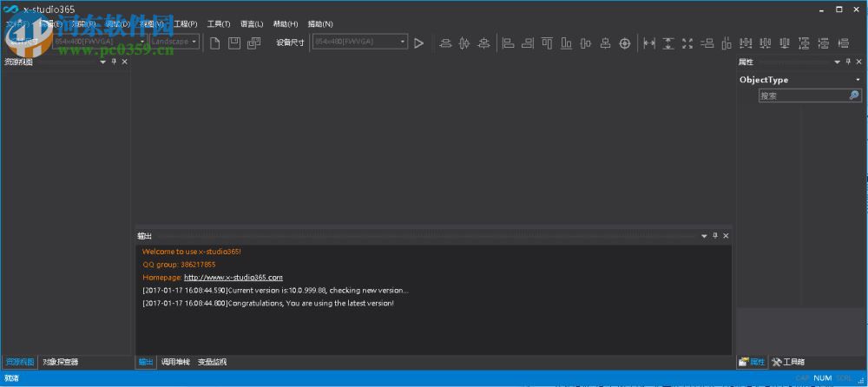Viewport: 868px width, 387px height.
Task: Click the 'Current version is:10.0.999.88' log line
Action: coord(276,290)
